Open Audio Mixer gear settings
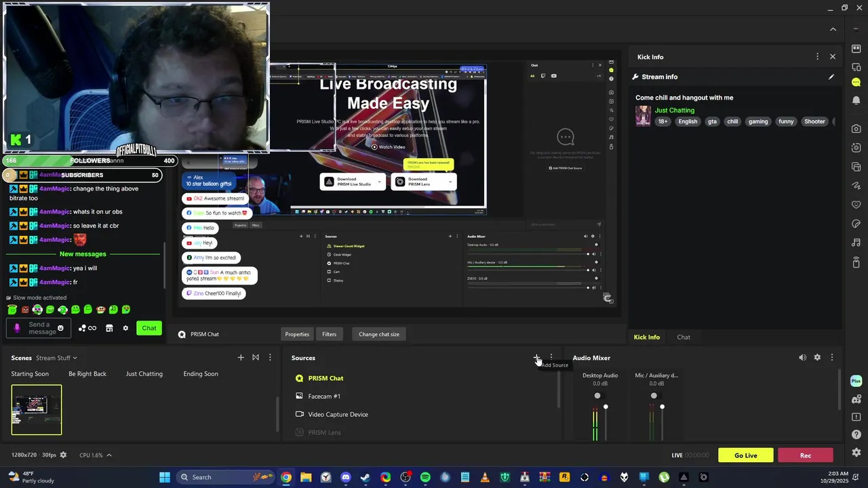This screenshot has width=868, height=488. pos(817,357)
